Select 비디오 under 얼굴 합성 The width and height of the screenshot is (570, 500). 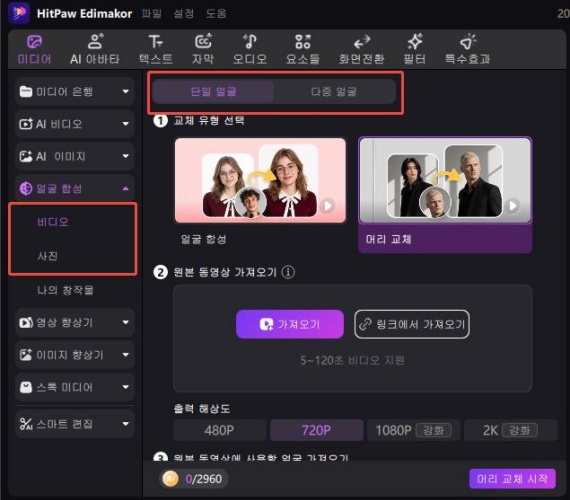[53, 222]
